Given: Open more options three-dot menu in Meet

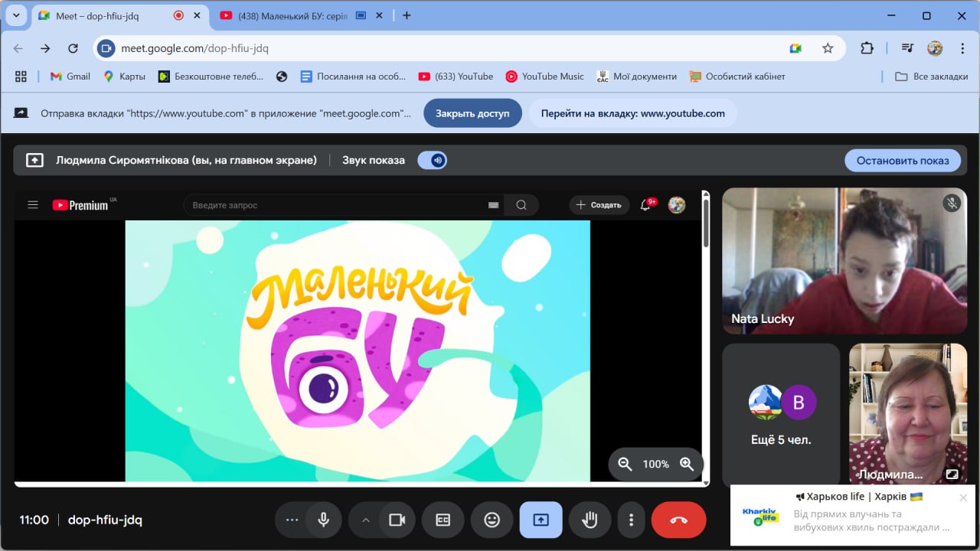Looking at the screenshot, I should [x=631, y=520].
